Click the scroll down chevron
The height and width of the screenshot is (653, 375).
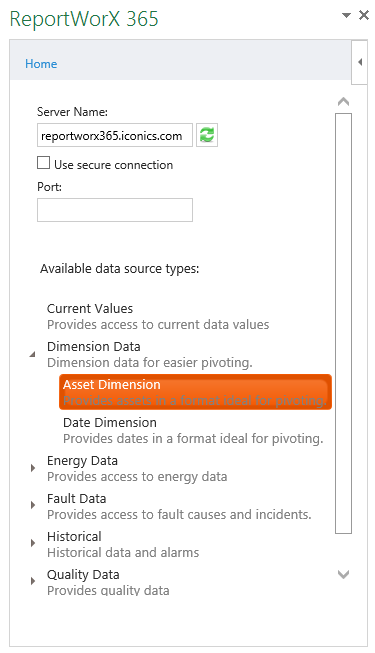pyautogui.click(x=343, y=575)
